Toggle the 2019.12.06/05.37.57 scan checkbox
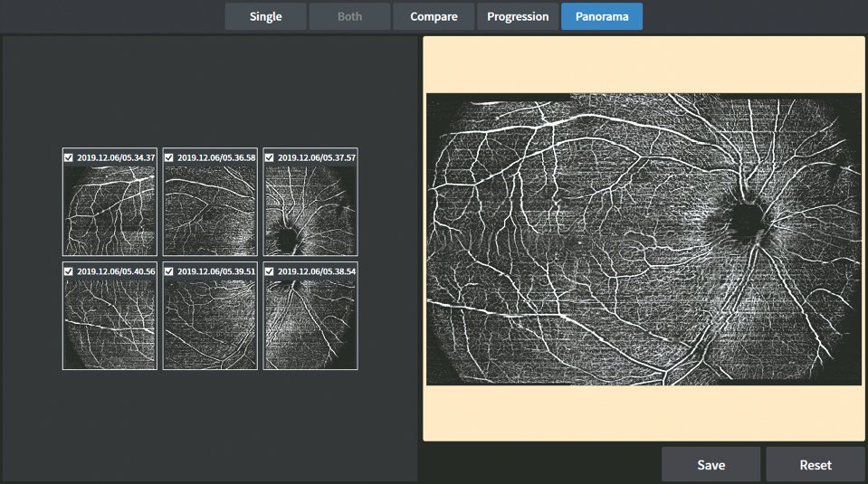 270,157
